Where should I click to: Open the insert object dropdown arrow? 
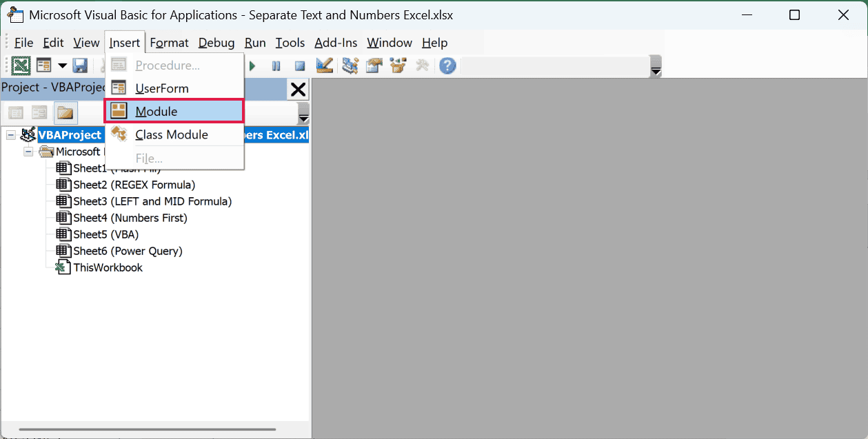pos(63,66)
